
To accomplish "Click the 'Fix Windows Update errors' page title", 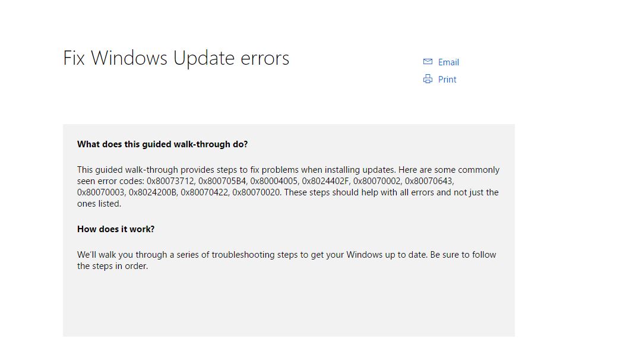I will [176, 58].
